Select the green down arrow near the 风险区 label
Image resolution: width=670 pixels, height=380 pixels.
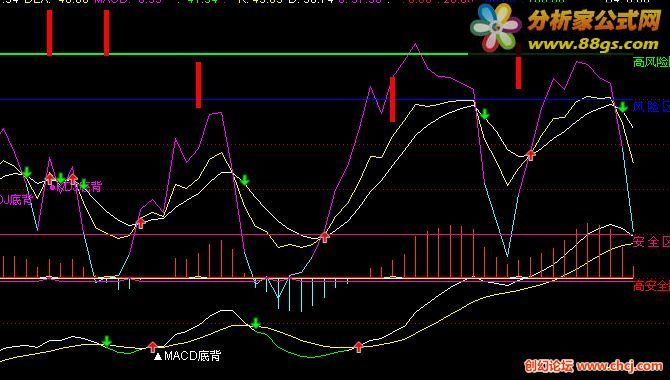click(623, 107)
